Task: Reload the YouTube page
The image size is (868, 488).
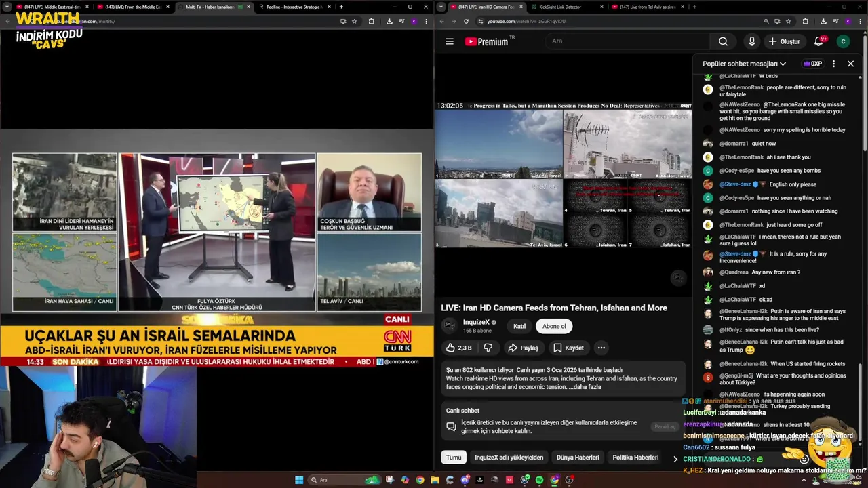Action: [466, 21]
